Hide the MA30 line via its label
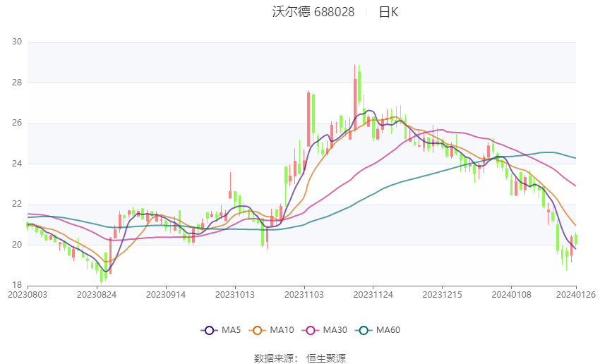Screen dimensions: 600x364 pyautogui.click(x=335, y=330)
